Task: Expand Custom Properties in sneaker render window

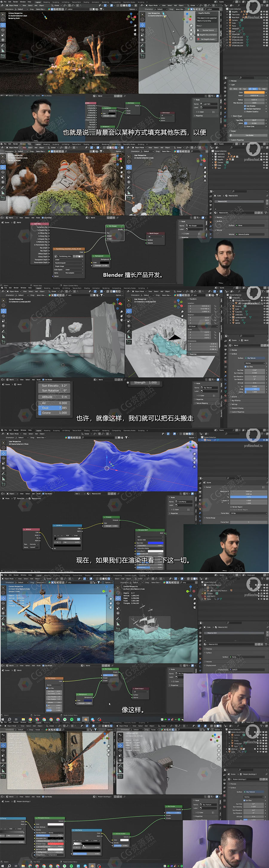Action: 237,140
